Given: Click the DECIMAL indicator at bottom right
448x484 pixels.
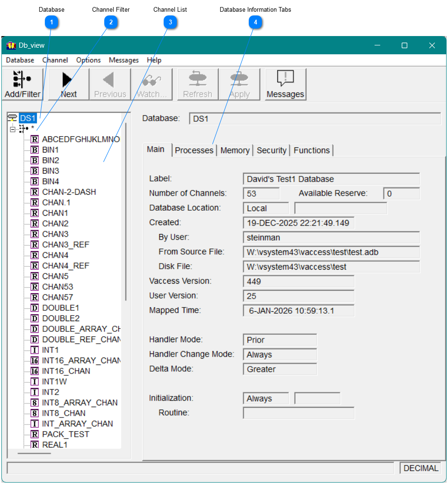Looking at the screenshot, I should point(420,468).
